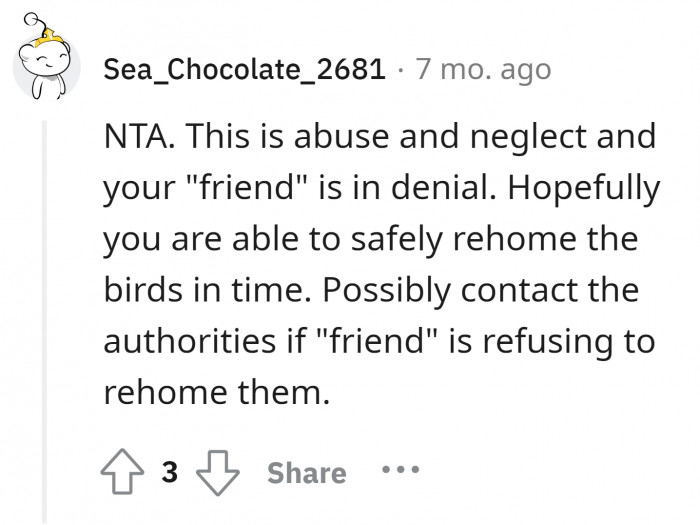Click the "7 mo. ago" timestamp
700x525 pixels.
coord(482,69)
